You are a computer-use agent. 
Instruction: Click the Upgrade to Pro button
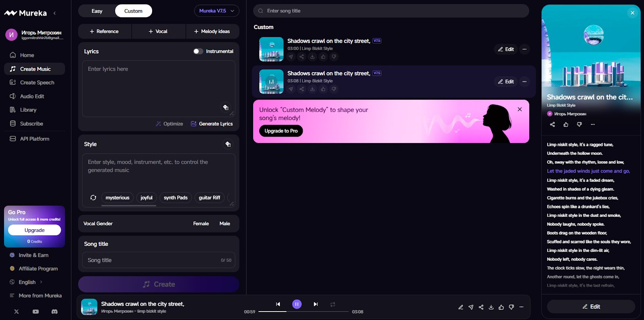(x=281, y=131)
